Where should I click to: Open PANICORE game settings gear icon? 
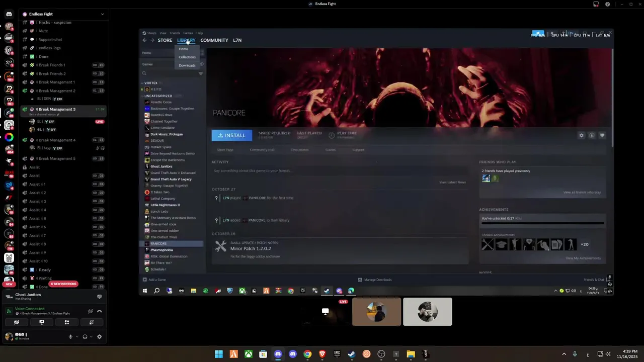coord(582,135)
